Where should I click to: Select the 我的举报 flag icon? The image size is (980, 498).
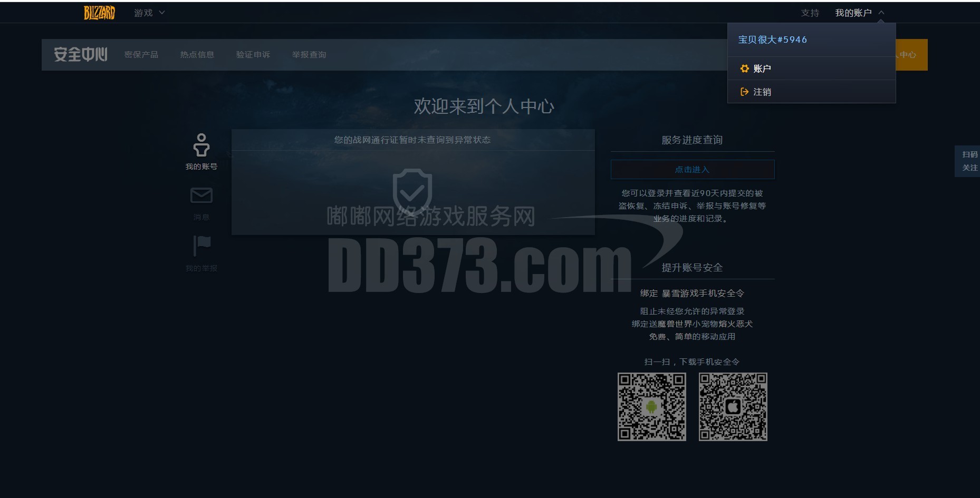201,244
